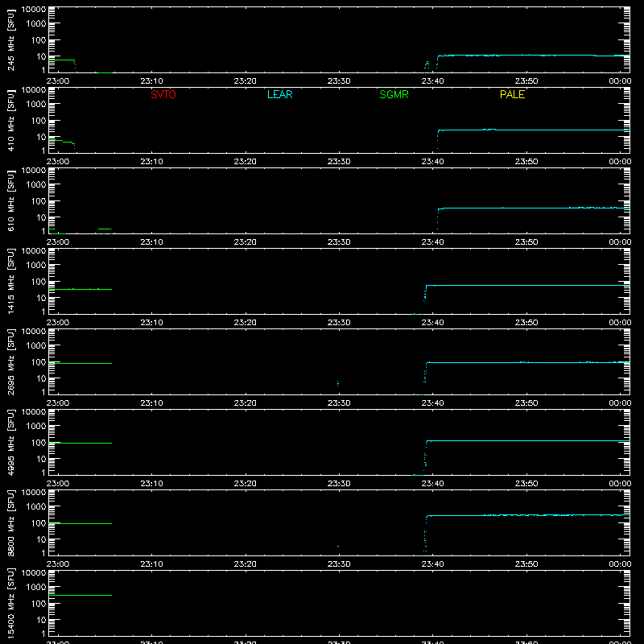Select the '8800 MHz [SFU]' axis title
The height and width of the screenshot is (644, 644).
(11, 522)
